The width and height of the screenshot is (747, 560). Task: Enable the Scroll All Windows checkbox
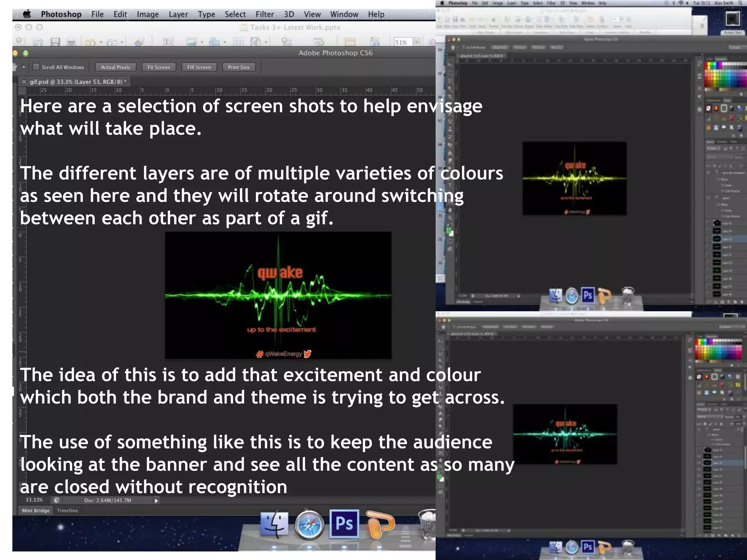point(36,67)
